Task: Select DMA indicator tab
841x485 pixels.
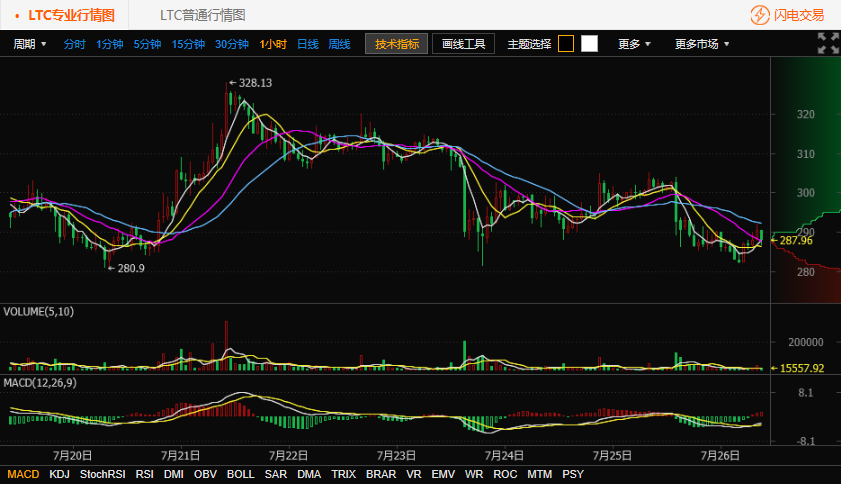Action: pyautogui.click(x=309, y=474)
